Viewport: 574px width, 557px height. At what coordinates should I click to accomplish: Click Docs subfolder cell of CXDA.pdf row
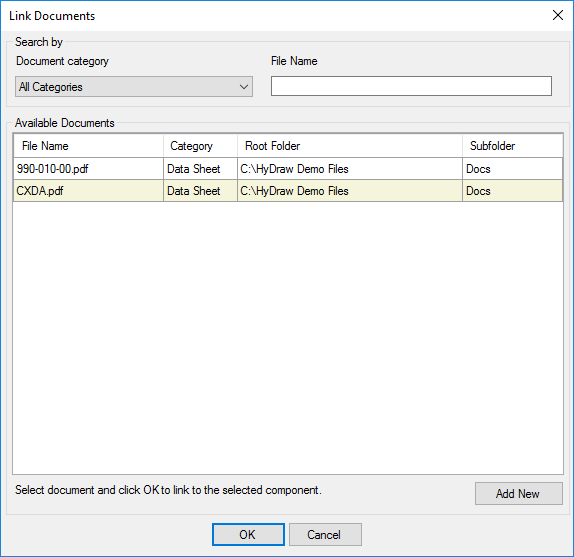(512, 191)
